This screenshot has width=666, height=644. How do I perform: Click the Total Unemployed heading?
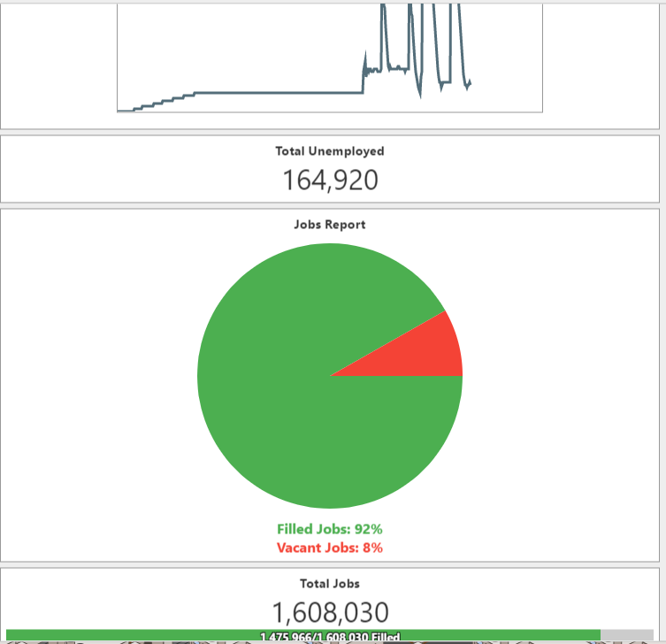tap(330, 151)
